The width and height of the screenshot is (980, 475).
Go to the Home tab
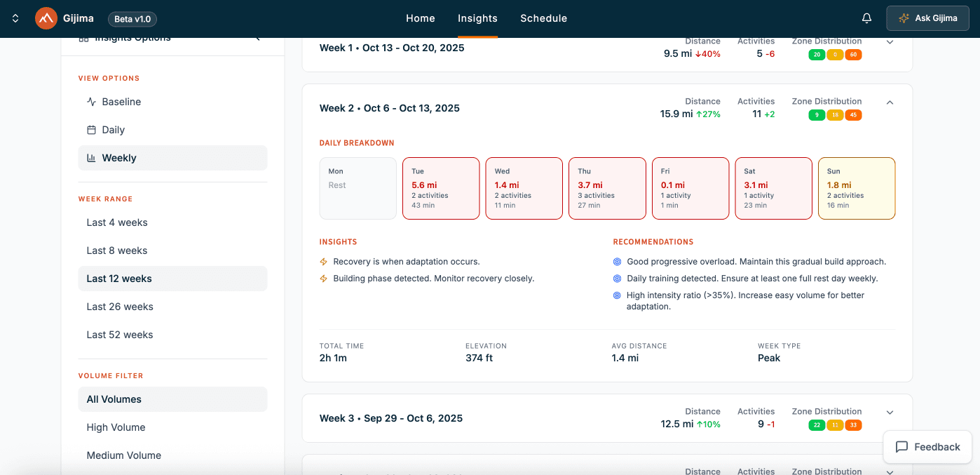421,18
